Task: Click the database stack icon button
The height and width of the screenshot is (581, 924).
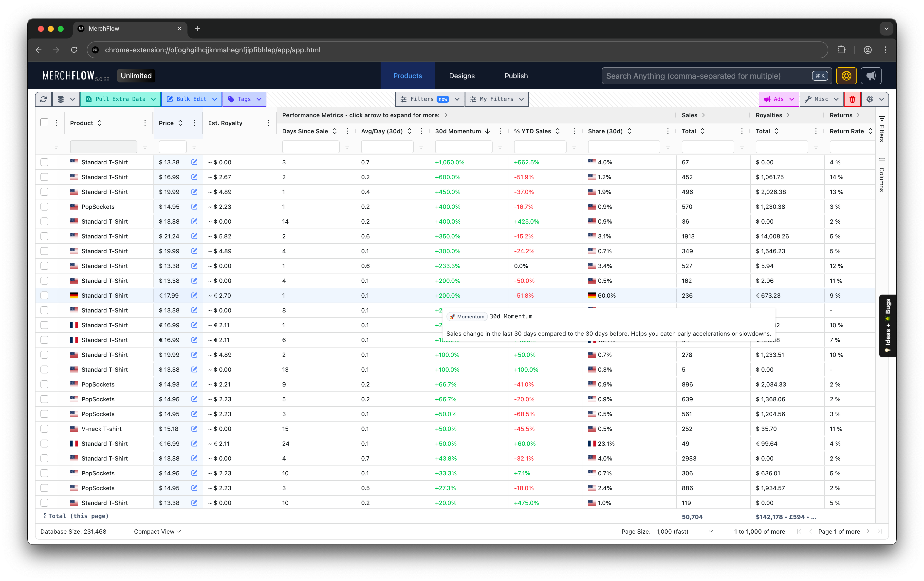Action: click(61, 99)
